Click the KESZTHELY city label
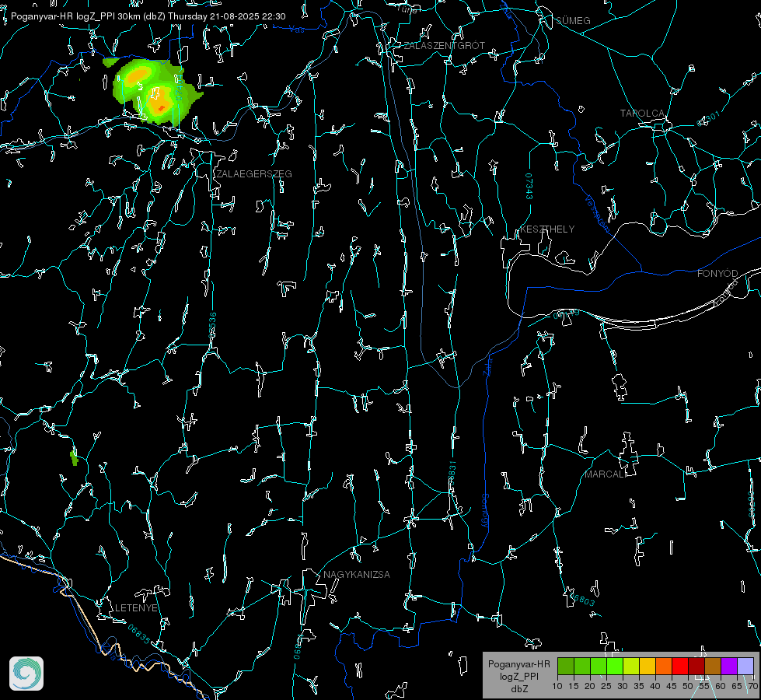This screenshot has height=700, width=761. coord(547,229)
